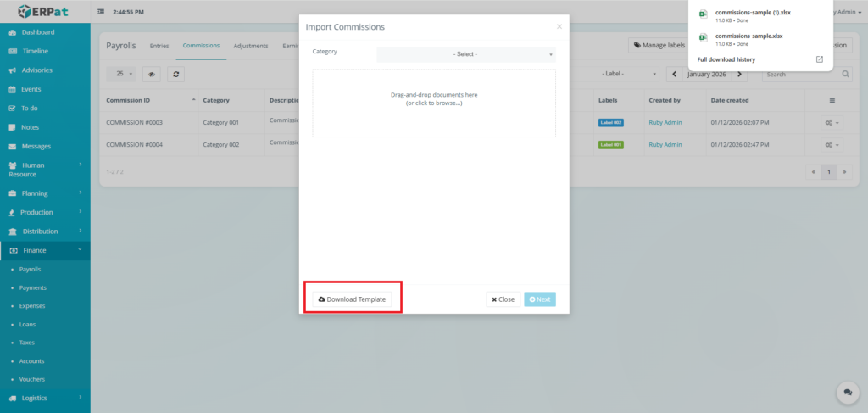Open Ruby Admin link in COMMISSION #0004 row
The image size is (868, 413).
(665, 144)
